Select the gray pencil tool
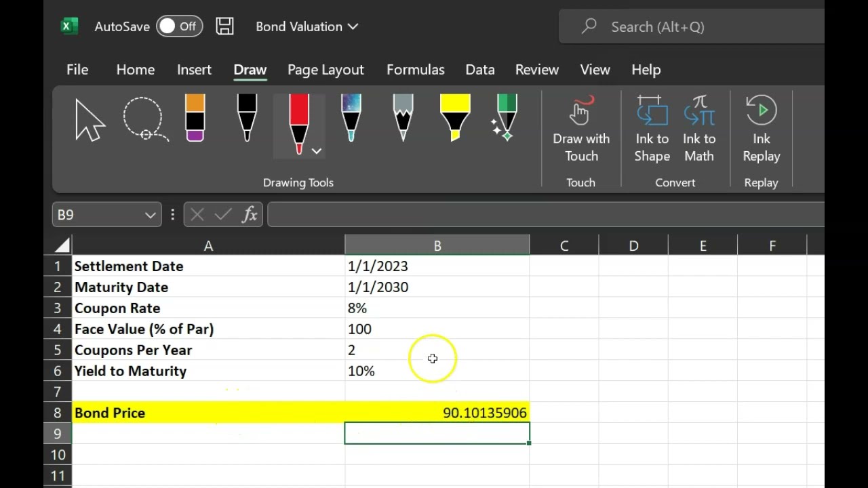The height and width of the screenshot is (488, 868). coord(403,118)
